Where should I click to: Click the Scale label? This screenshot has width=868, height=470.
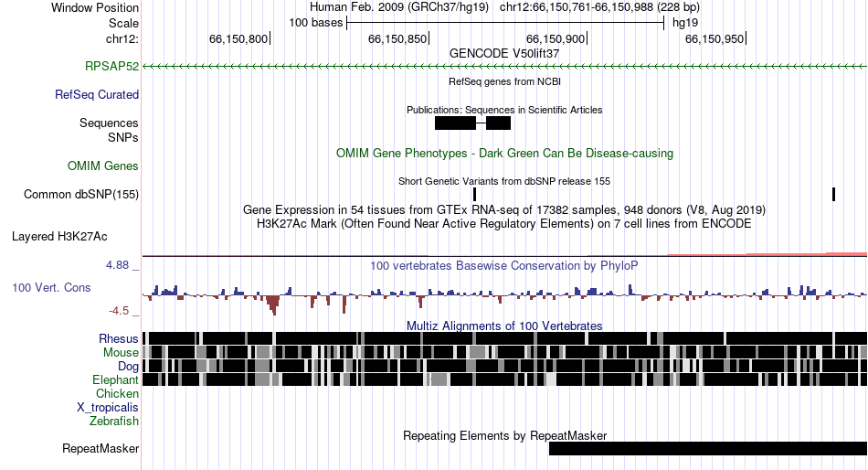[123, 23]
